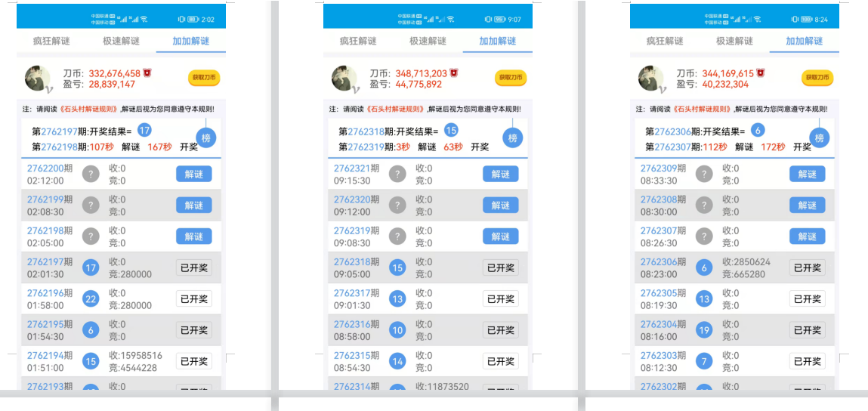
Task: Switch to 极速解谜 tab in the 2:02 screen
Action: coord(121,41)
